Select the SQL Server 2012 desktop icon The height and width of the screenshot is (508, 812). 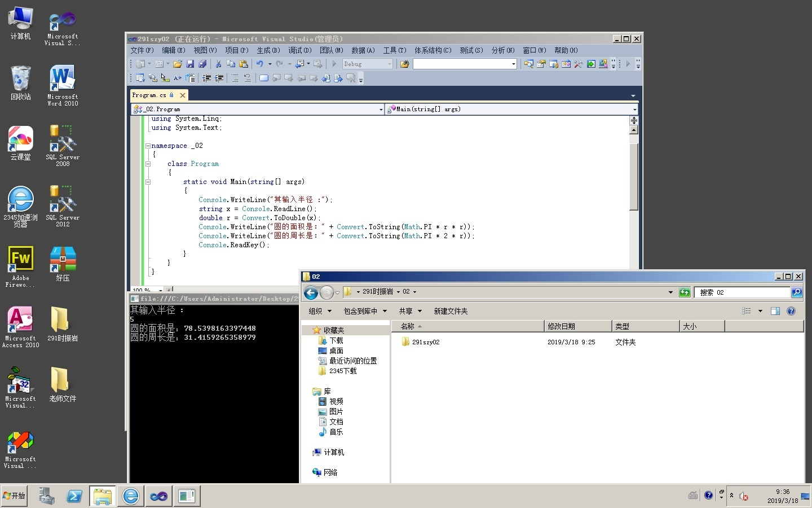pos(63,206)
